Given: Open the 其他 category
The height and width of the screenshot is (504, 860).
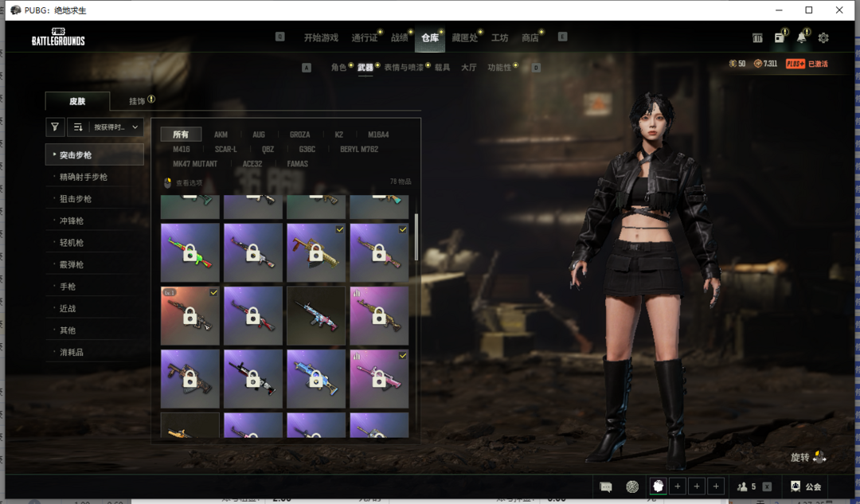Looking at the screenshot, I should 94,330.
